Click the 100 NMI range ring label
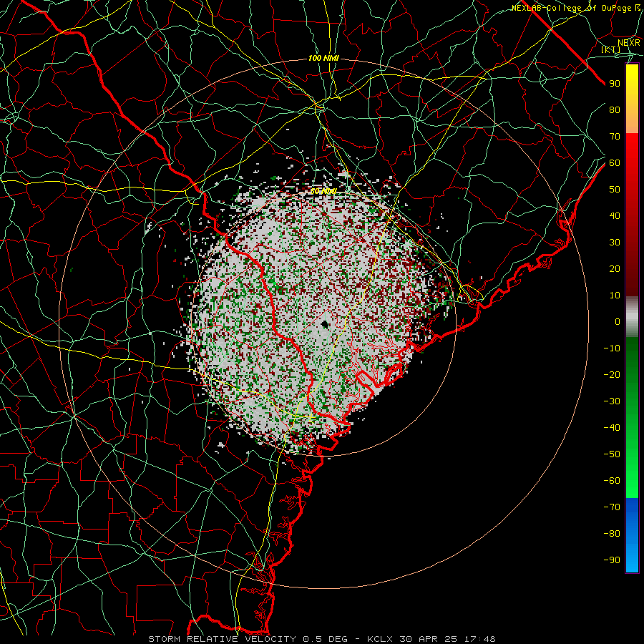This screenshot has height=644, width=644. [323, 59]
